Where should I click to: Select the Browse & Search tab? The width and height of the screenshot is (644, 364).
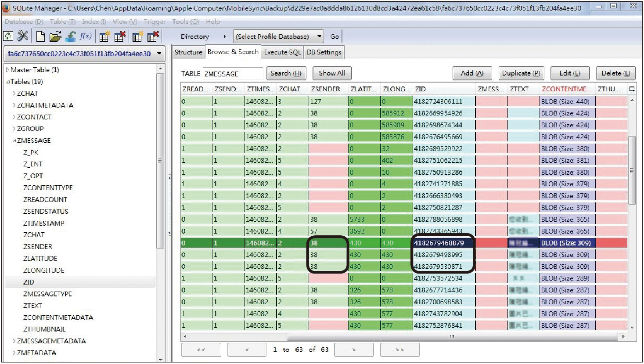coord(233,52)
